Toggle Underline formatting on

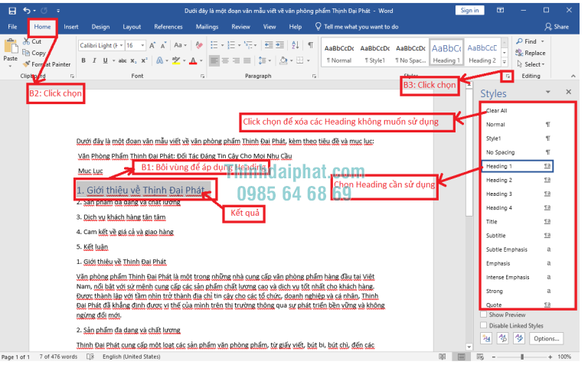click(x=106, y=60)
